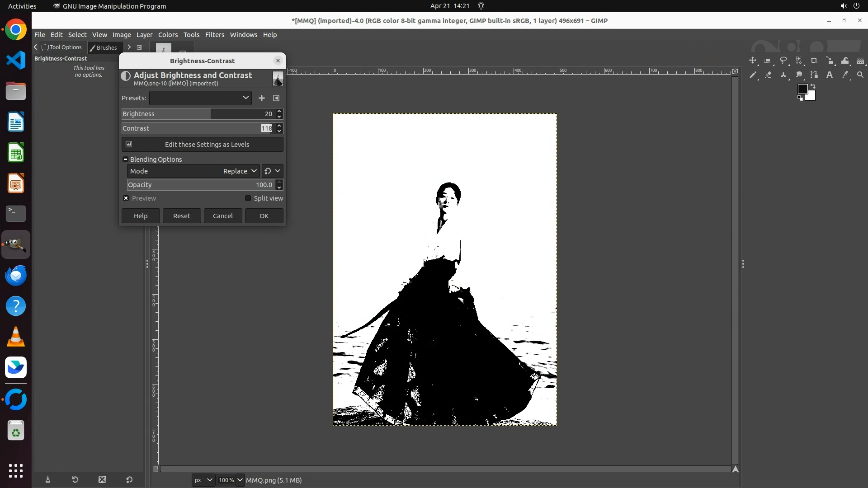This screenshot has width=868, height=488.
Task: Toggle the Preview checkbox
Action: [126, 198]
